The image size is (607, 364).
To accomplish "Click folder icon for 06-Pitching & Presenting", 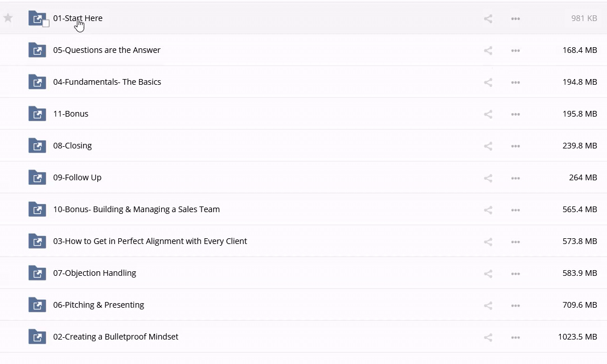I will (x=37, y=305).
